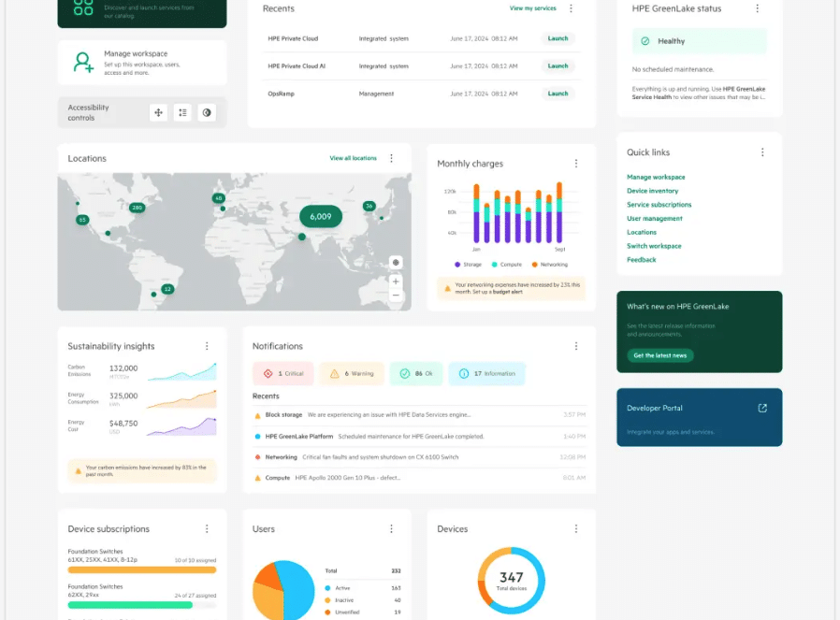
Task: Open the HPE GreenLake Platform notification
Action: tap(419, 437)
